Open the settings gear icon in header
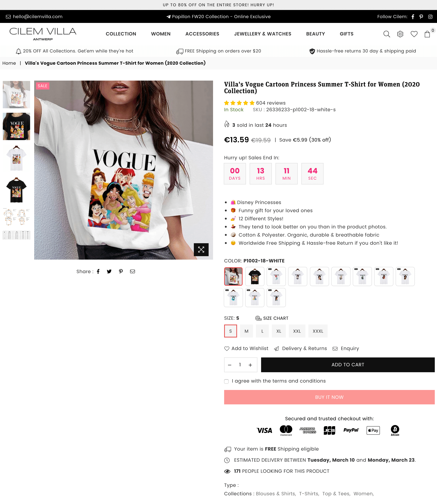437x504 pixels. 400,34
